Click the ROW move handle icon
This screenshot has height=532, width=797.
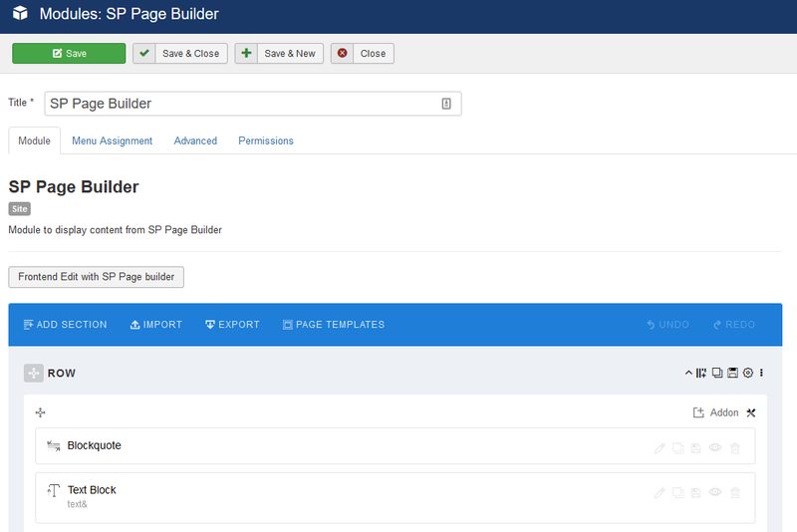34,373
